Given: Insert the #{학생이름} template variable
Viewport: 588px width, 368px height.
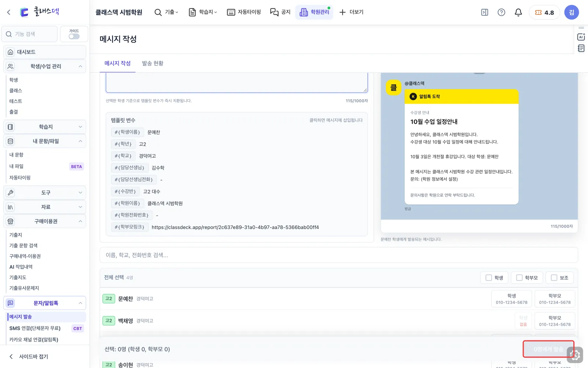Looking at the screenshot, I should coord(127,132).
